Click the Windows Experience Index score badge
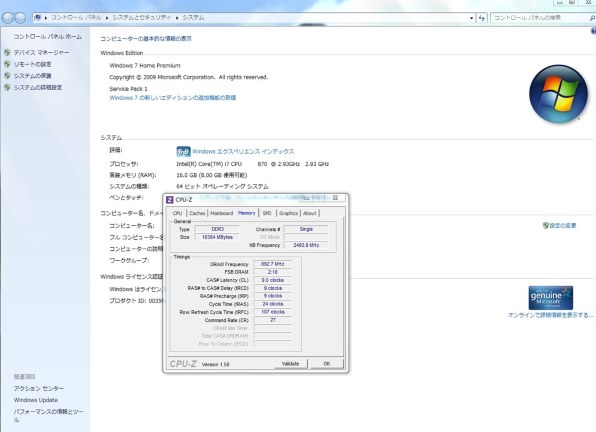 [x=183, y=152]
